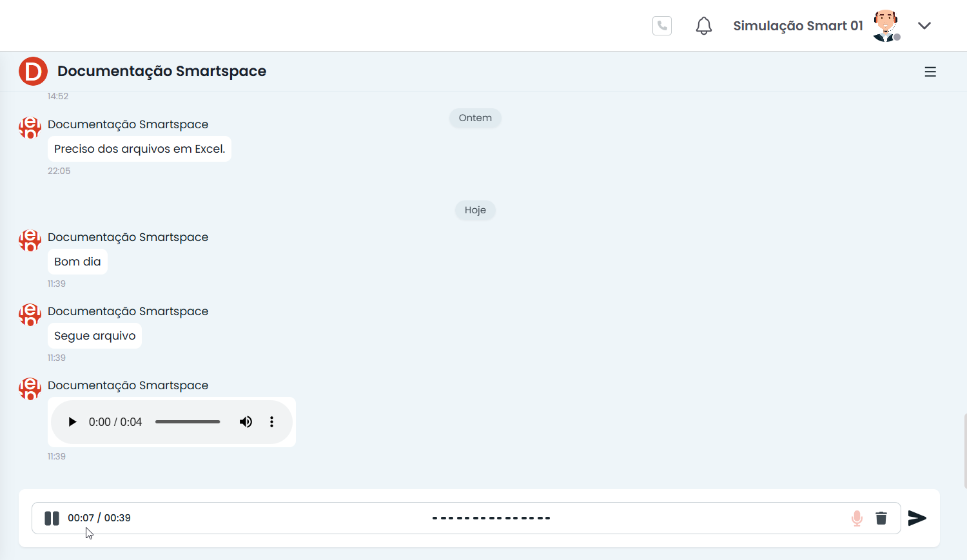Expand the user account dropdown chevron
Viewport: 967px width, 560px height.
924,26
